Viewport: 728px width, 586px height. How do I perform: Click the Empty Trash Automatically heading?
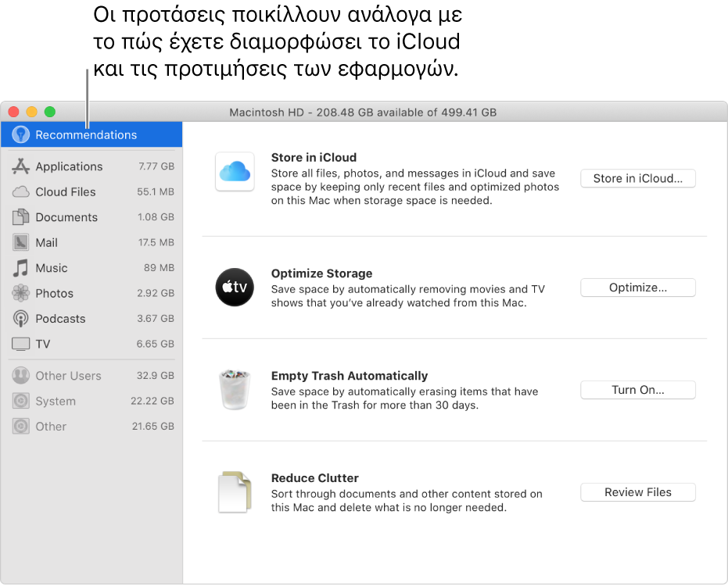[350, 376]
